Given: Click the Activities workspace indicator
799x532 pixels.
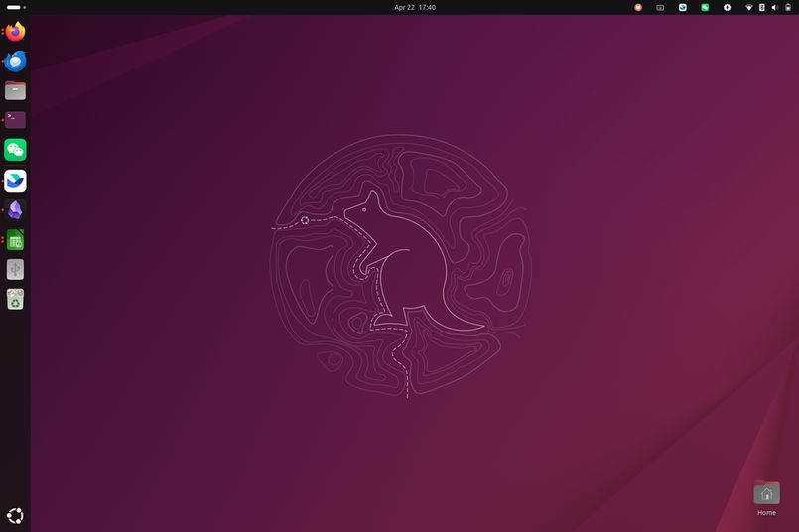Looking at the screenshot, I should (x=16, y=7).
